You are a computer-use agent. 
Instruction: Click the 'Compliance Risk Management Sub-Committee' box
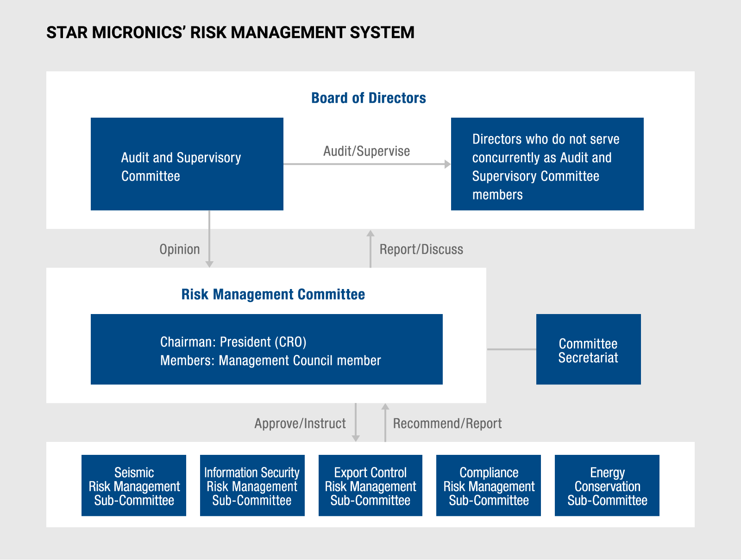489,485
